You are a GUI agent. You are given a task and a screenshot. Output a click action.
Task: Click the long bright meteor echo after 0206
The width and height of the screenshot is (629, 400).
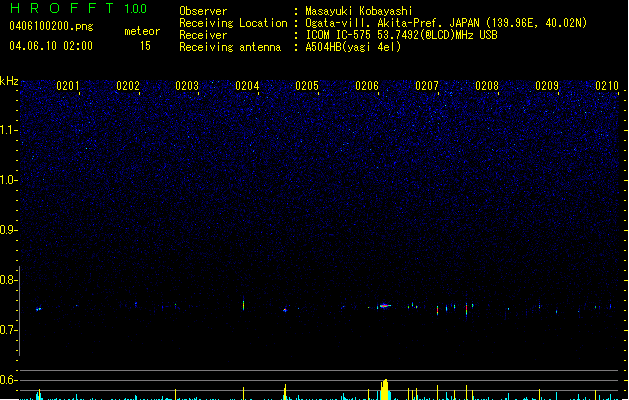pos(384,306)
